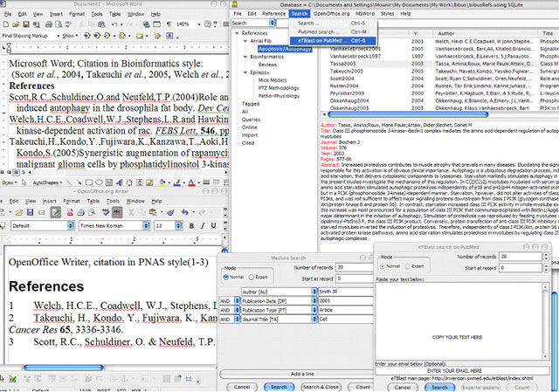Click Bold button in OpenOffice Writer
The width and height of the screenshot is (559, 392).
coord(191,225)
